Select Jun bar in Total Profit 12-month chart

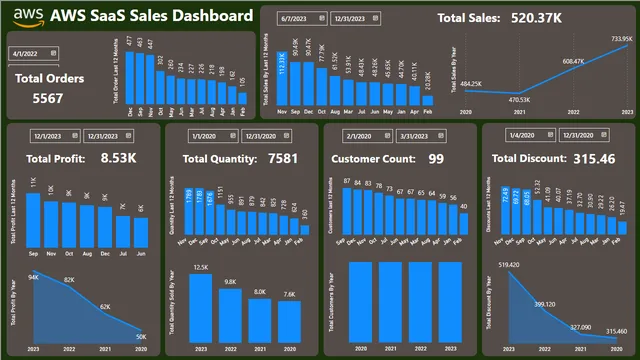(141, 233)
